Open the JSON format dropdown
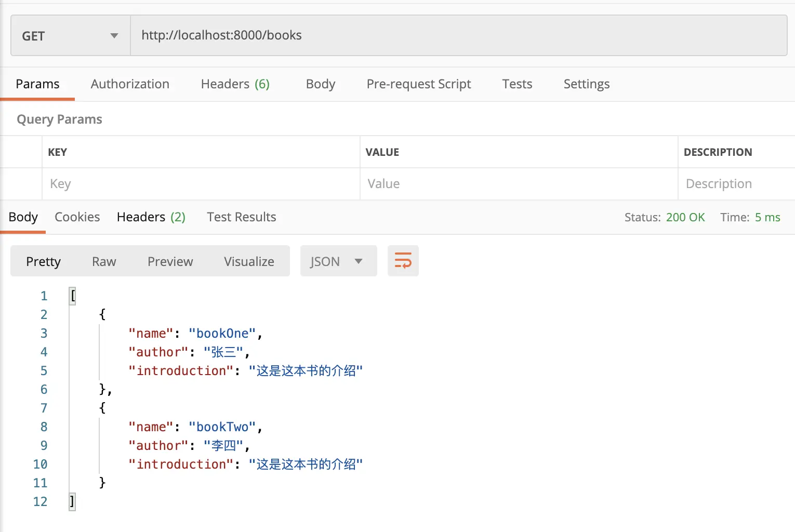The image size is (795, 532). (x=338, y=261)
